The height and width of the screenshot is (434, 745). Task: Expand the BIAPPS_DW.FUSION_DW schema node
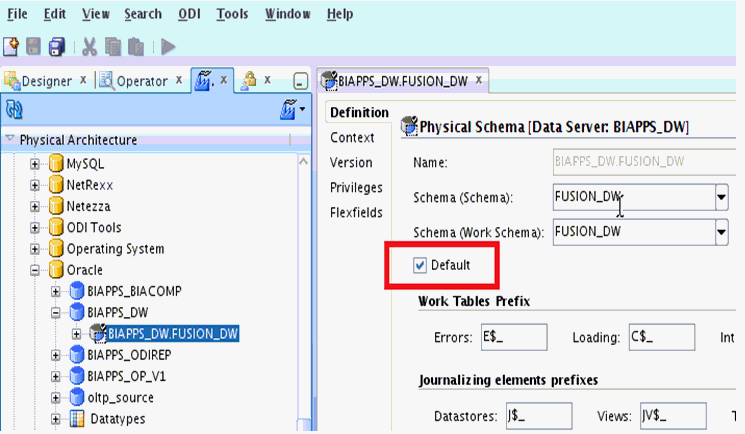[x=76, y=334]
